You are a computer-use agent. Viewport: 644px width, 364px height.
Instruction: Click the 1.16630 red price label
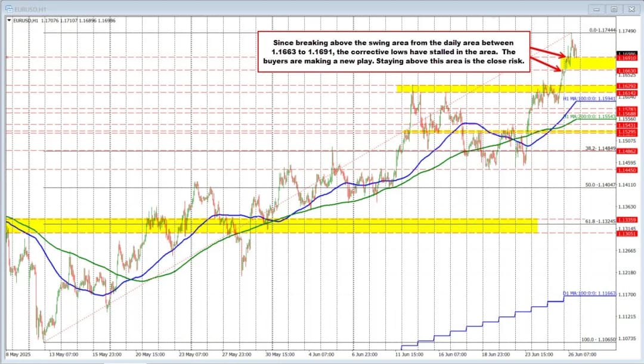(x=627, y=70)
